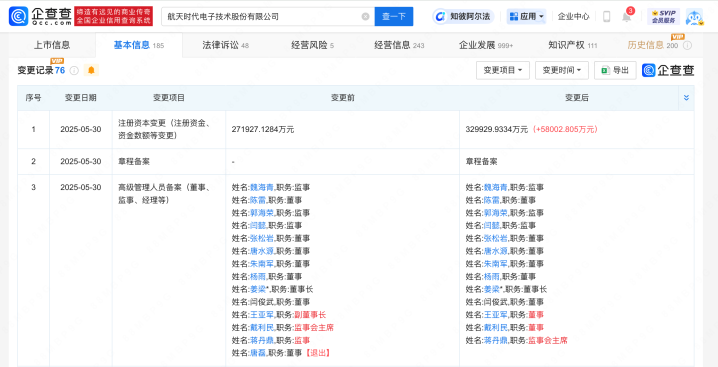718x367 pixels.
Task: Switch to the 法律诉讼 tab
Action: coord(225,45)
